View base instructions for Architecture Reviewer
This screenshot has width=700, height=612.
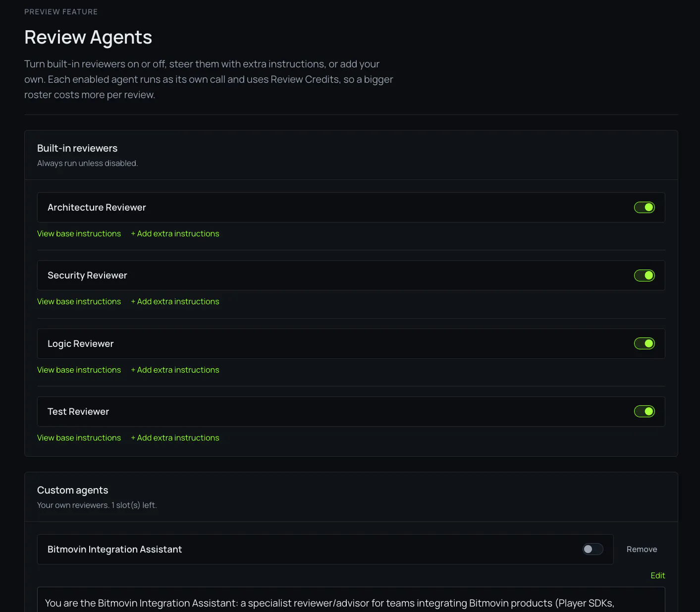click(x=79, y=233)
